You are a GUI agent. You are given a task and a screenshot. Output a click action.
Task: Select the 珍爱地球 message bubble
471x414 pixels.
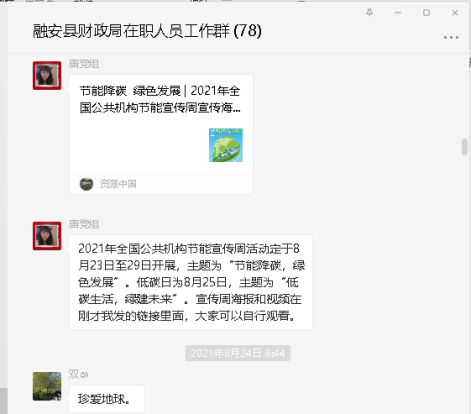[107, 399]
